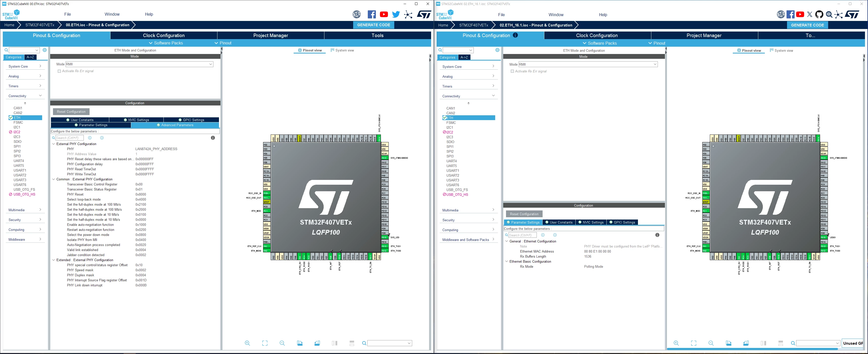
Task: Click the ST logo in the 02.ETH_16.1 window
Action: point(852,14)
